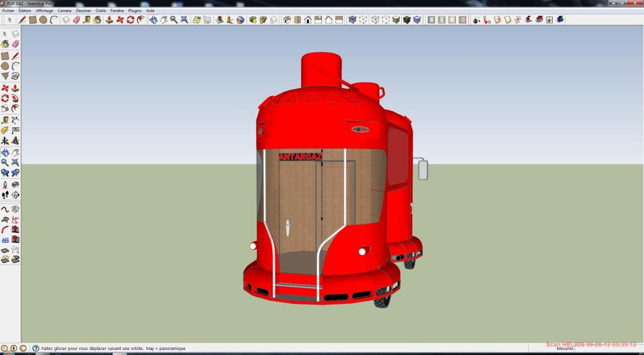Choose the Circle tool in top toolbar
This screenshot has width=644, height=355.
43,20
